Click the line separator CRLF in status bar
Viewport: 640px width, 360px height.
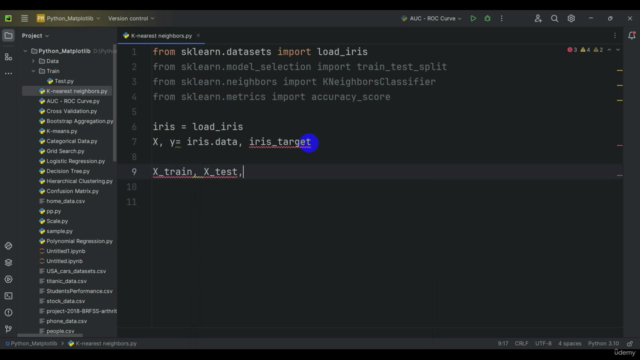521,344
